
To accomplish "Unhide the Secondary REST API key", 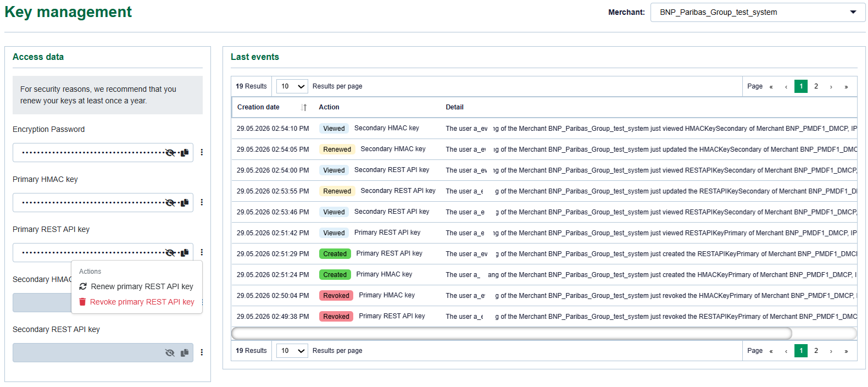I will coord(170,353).
